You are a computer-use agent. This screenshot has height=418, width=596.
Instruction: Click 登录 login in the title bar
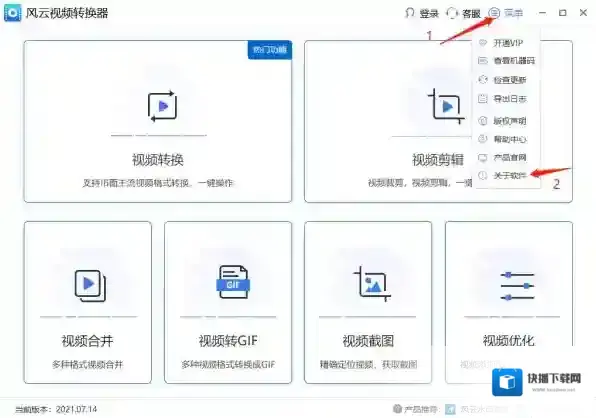pos(422,13)
